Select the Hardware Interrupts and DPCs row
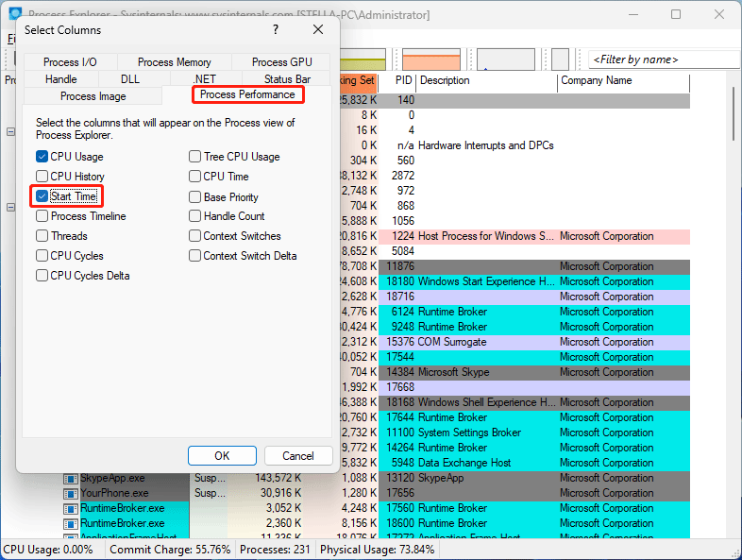The height and width of the screenshot is (560, 742). 514,145
